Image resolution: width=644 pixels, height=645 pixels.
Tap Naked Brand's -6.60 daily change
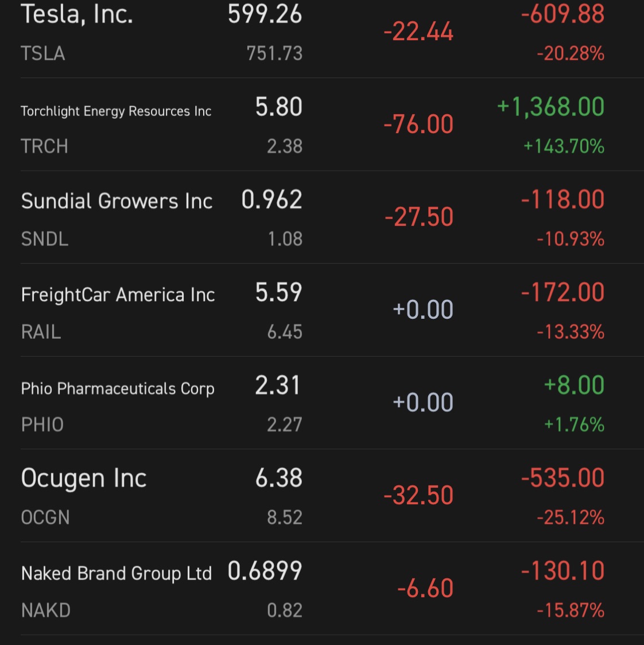tap(425, 588)
